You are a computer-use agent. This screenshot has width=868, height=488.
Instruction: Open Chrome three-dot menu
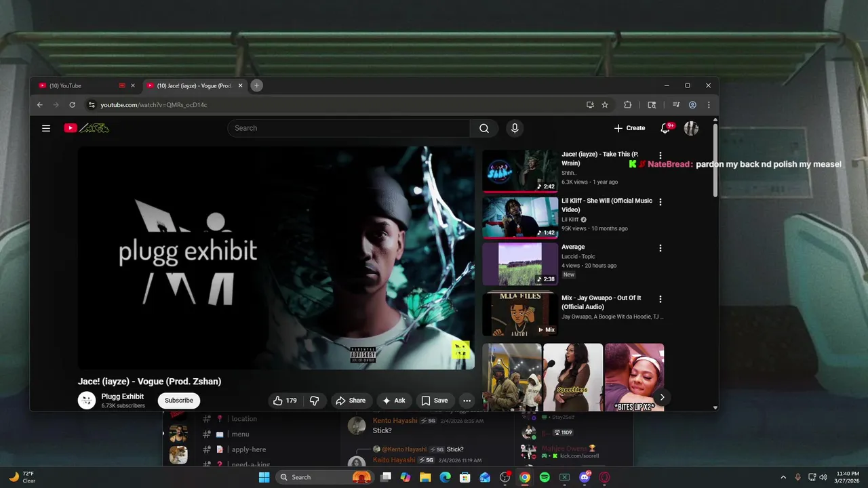point(709,105)
